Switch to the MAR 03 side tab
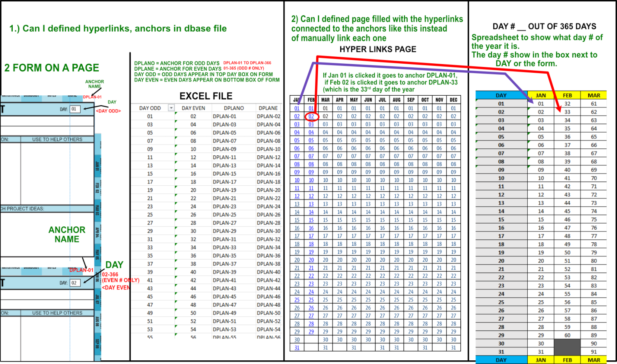This screenshot has width=617, height=364. 97,210
